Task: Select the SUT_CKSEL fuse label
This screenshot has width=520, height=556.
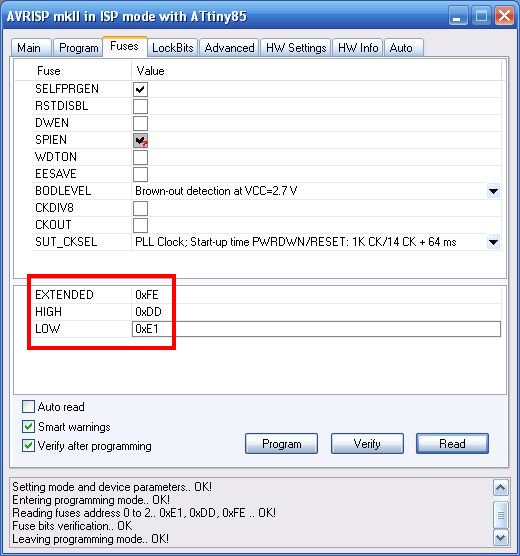Action: click(x=66, y=242)
